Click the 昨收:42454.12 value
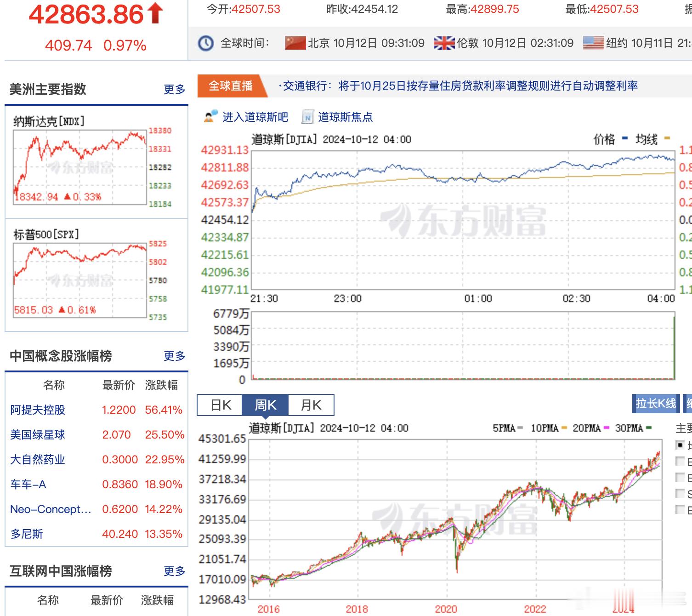The width and height of the screenshot is (692, 616). coord(362,9)
